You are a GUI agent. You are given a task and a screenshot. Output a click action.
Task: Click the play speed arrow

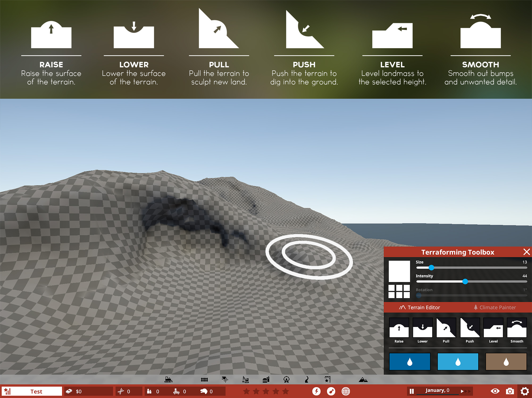coord(462,391)
